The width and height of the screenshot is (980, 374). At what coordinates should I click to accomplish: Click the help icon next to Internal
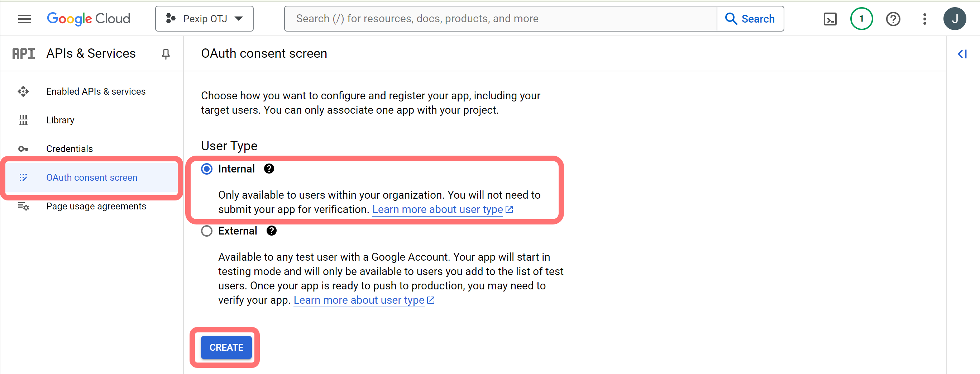(269, 169)
